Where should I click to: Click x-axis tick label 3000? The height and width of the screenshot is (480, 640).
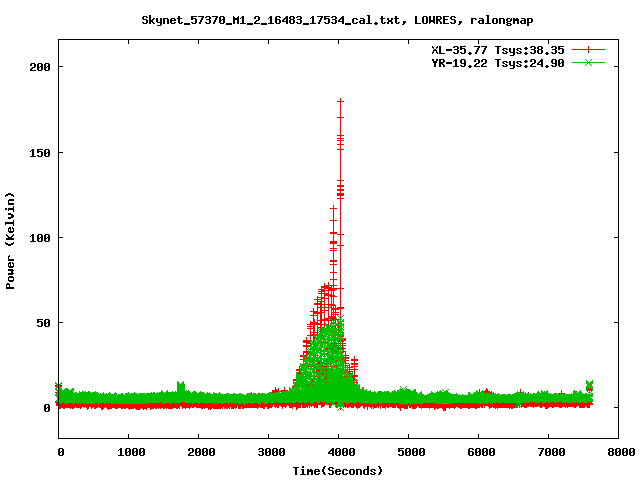[x=271, y=452]
